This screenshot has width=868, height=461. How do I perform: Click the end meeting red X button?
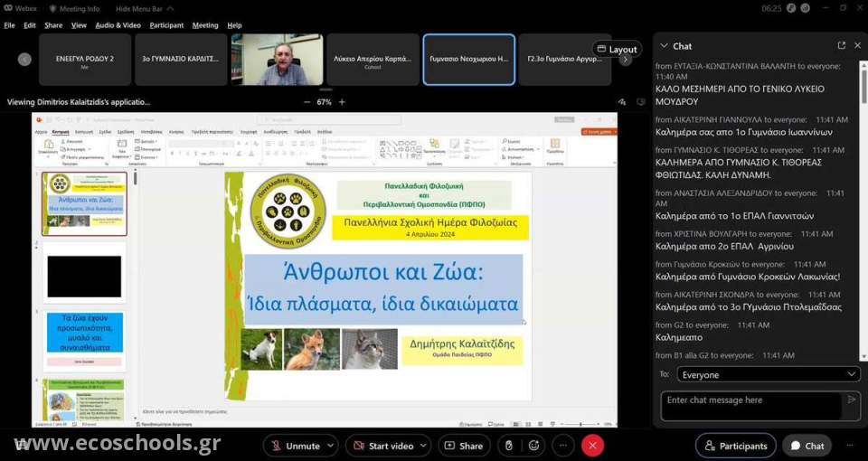tap(592, 446)
